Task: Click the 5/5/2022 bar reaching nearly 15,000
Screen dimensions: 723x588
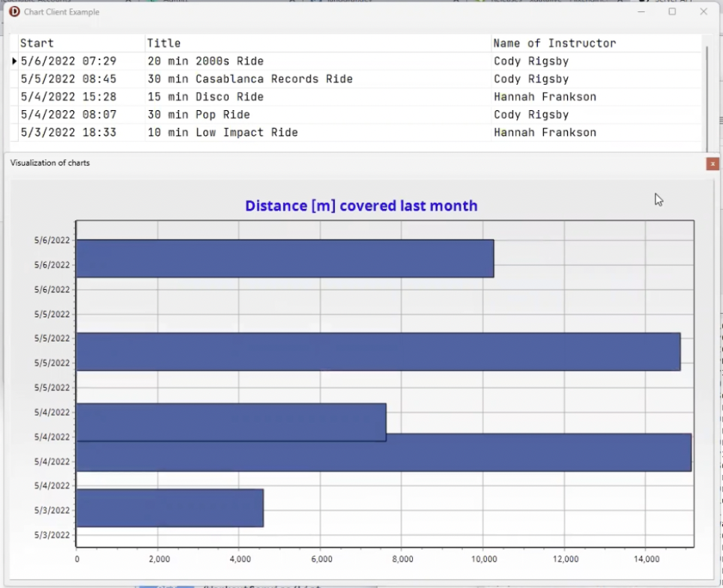Action: (x=378, y=351)
